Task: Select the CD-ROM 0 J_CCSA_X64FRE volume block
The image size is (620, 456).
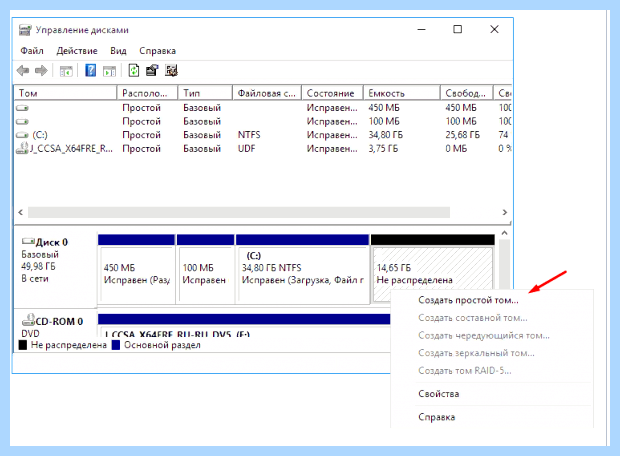Action: tap(244, 325)
